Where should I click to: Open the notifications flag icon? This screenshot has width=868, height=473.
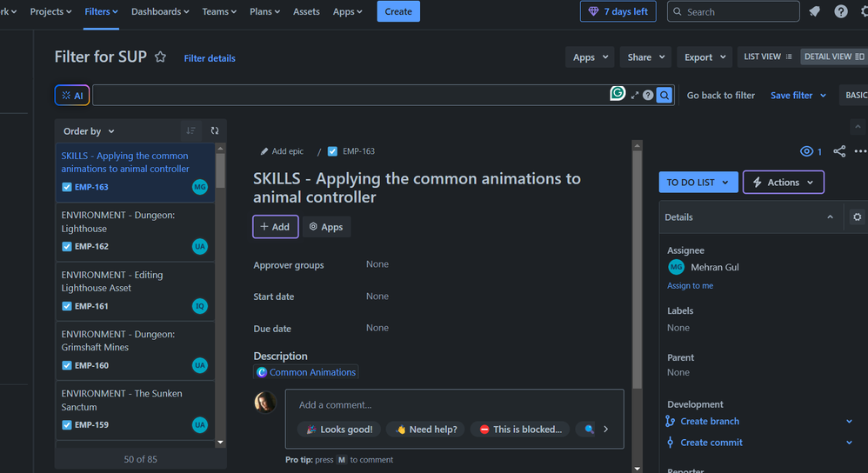coord(814,11)
